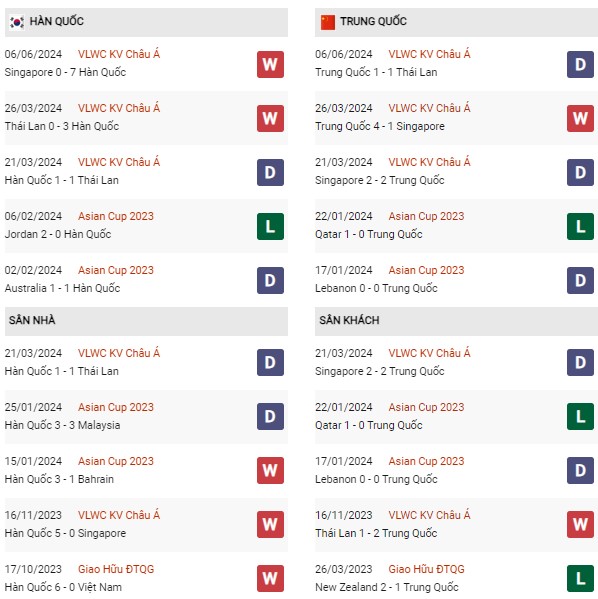Click D badge for Hàn Quốc 3-3 Malaysia
598x599 pixels.
(x=270, y=416)
